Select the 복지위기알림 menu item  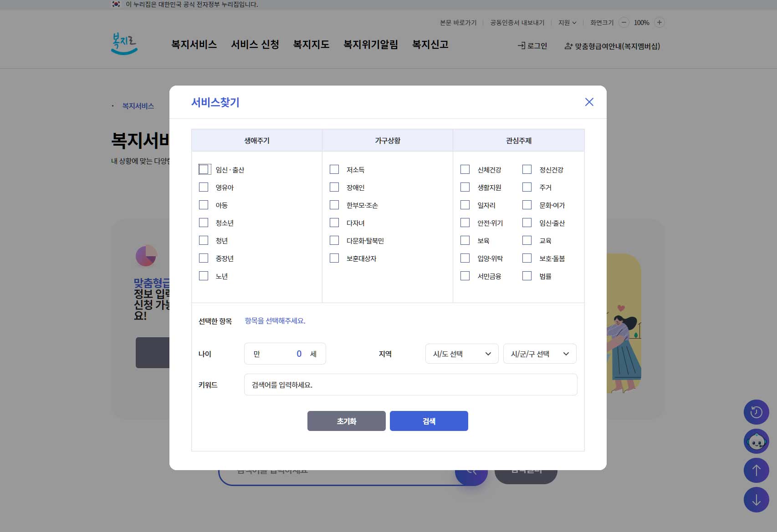click(371, 45)
